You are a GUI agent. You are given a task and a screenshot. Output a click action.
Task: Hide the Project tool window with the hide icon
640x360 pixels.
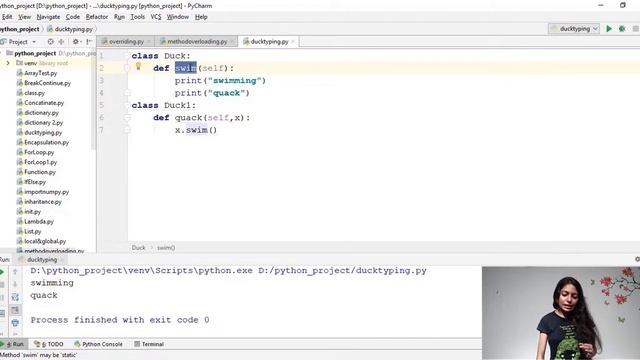[x=89, y=42]
